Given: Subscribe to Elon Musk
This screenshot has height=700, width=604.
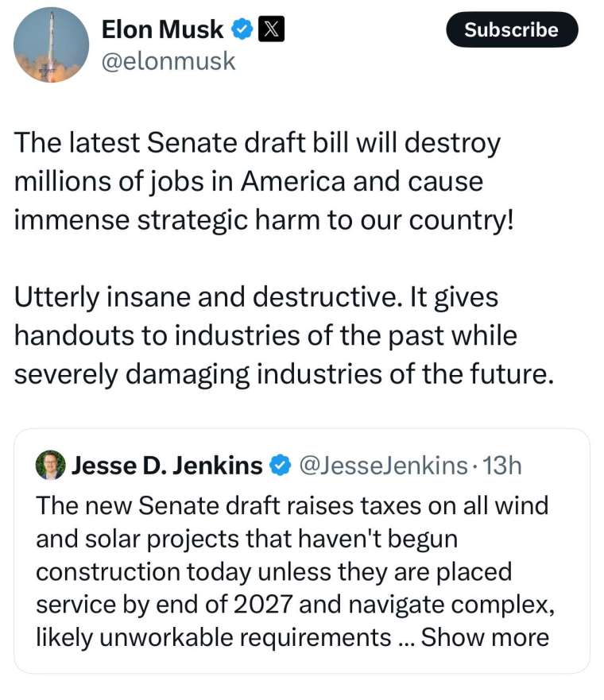Looking at the screenshot, I should pyautogui.click(x=512, y=29).
